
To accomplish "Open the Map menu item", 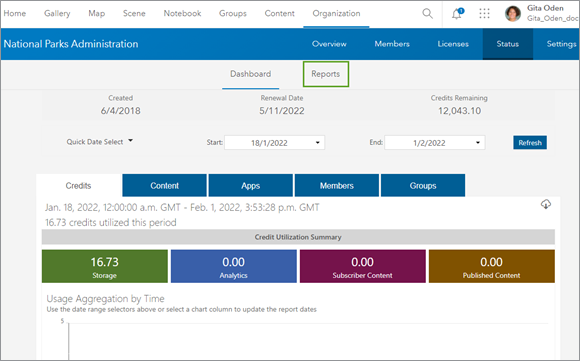I will (x=97, y=13).
